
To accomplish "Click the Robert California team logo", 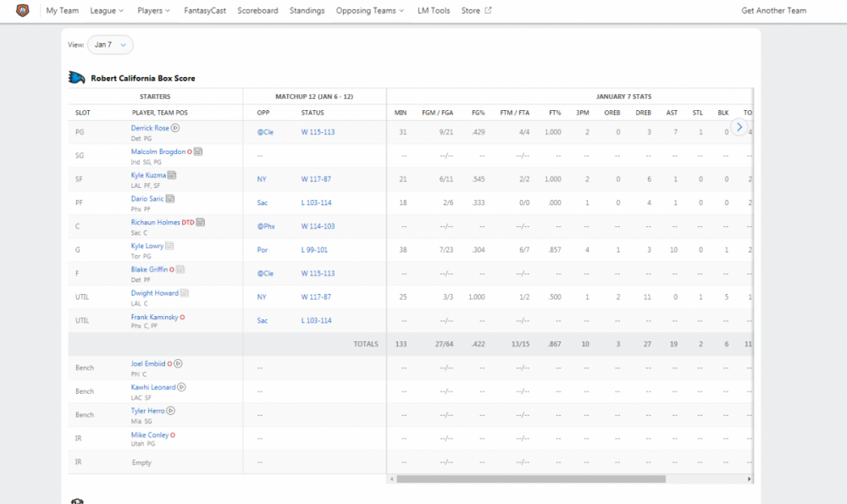I will 77,78.
